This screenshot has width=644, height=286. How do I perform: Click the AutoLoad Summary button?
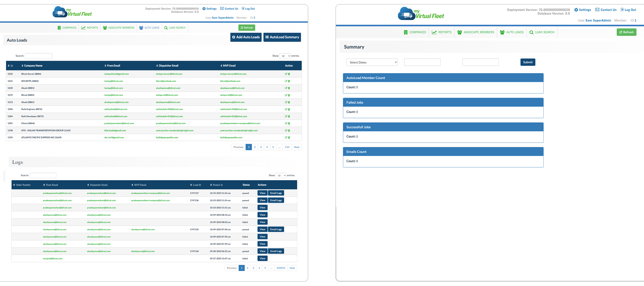click(x=282, y=37)
